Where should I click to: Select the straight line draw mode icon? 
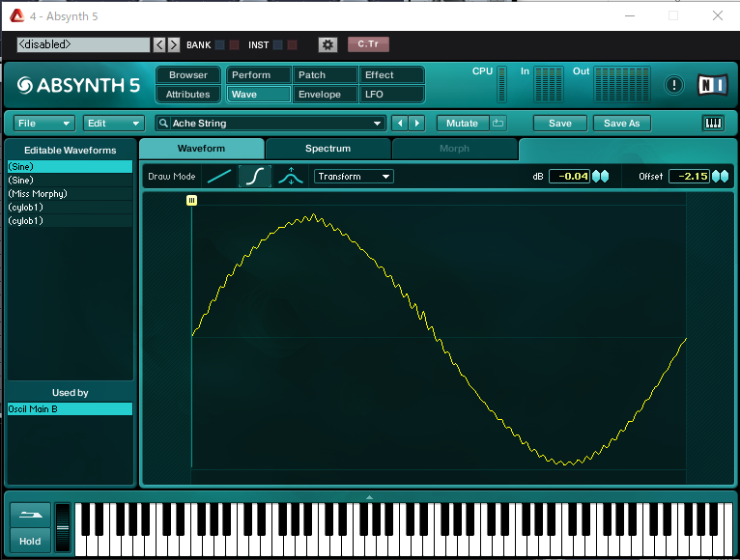point(219,177)
